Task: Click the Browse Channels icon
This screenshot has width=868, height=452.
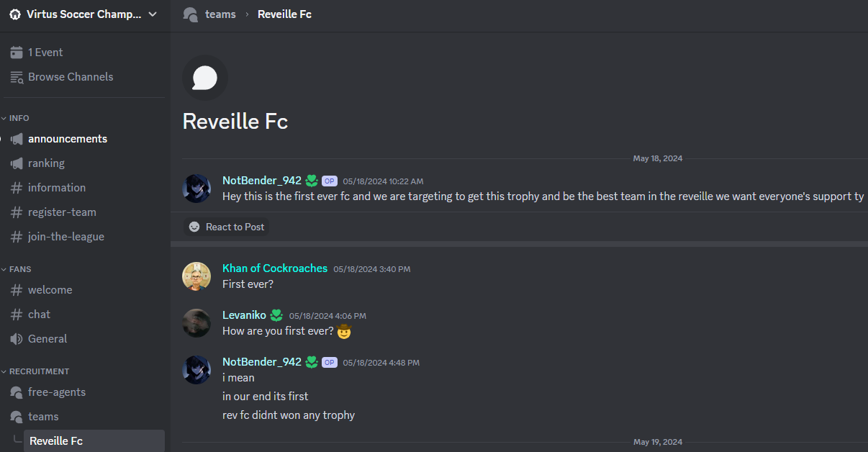Action: (x=17, y=77)
